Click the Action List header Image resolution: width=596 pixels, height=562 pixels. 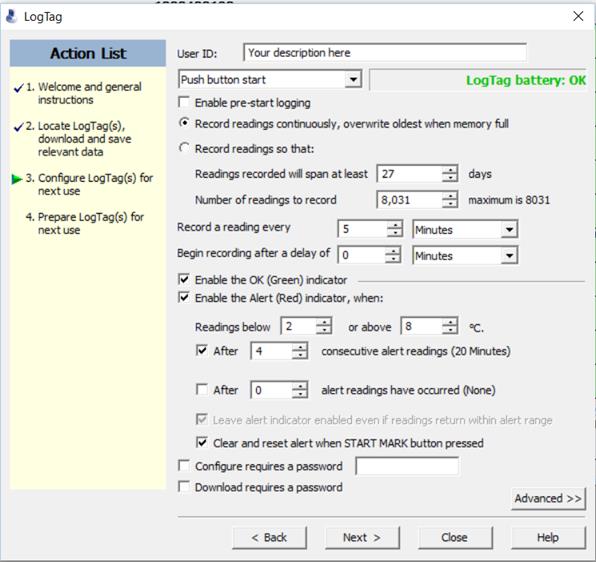pos(88,53)
